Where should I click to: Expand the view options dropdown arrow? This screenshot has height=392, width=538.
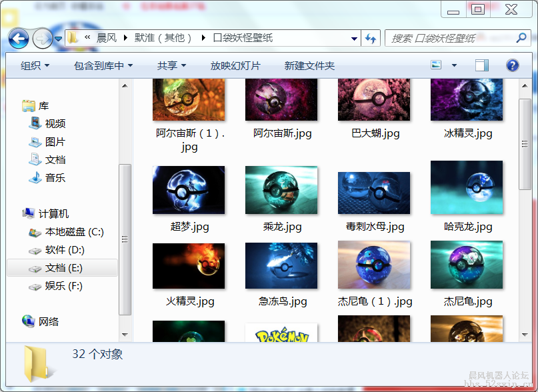pyautogui.click(x=455, y=65)
